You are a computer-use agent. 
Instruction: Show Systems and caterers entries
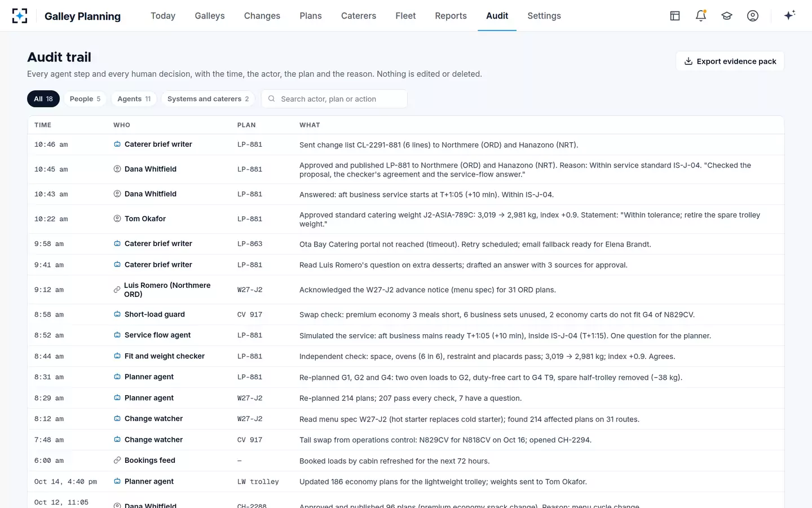(208, 99)
